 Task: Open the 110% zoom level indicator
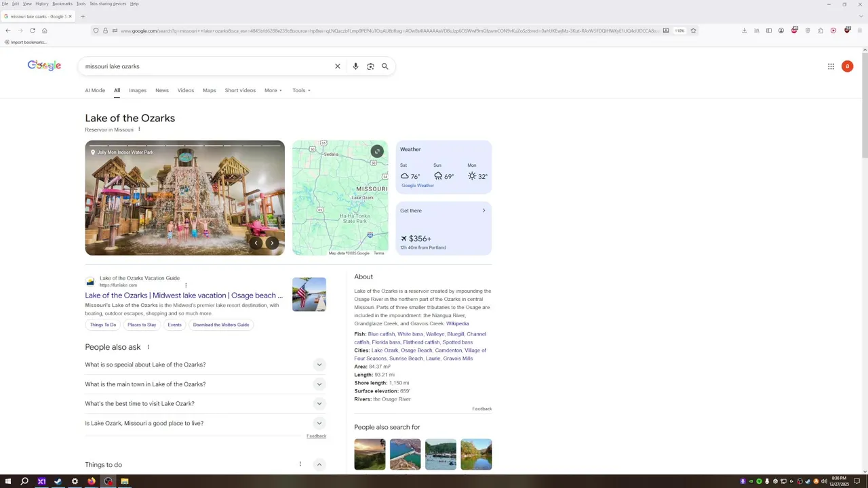679,30
